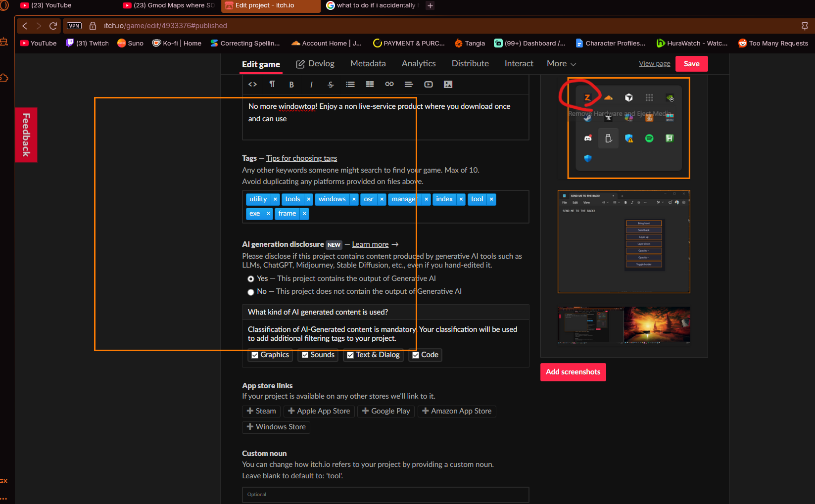Open AI disclosure Learn more link
The image size is (815, 504).
pyautogui.click(x=370, y=244)
